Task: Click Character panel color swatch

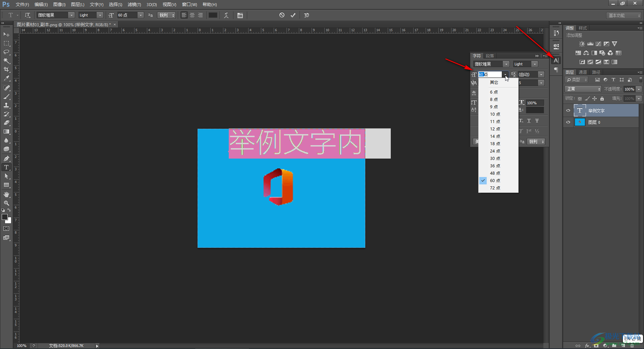Action: coord(535,110)
